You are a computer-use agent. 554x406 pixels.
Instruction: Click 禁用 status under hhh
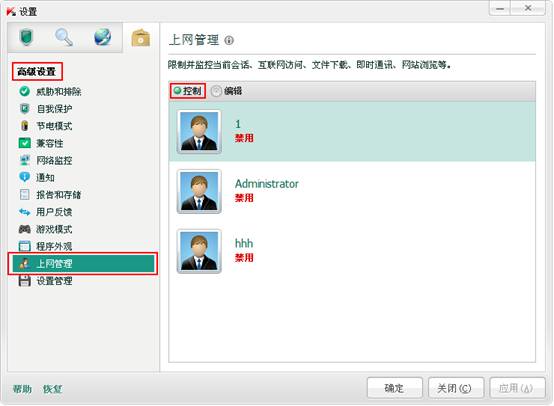click(x=244, y=258)
